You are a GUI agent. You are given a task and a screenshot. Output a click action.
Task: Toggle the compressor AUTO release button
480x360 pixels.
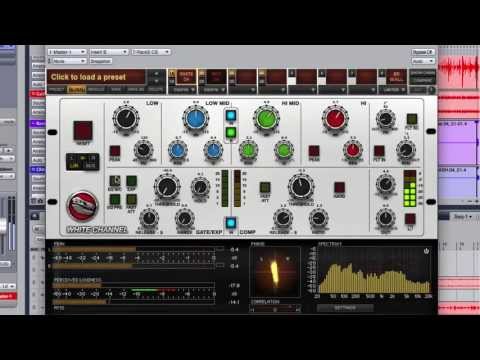coord(339,187)
